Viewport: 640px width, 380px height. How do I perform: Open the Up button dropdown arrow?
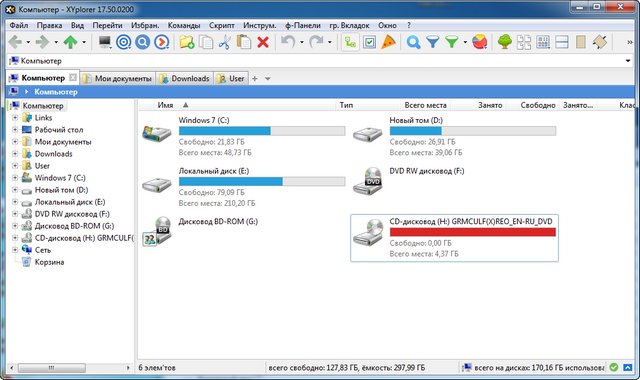pyautogui.click(x=84, y=42)
